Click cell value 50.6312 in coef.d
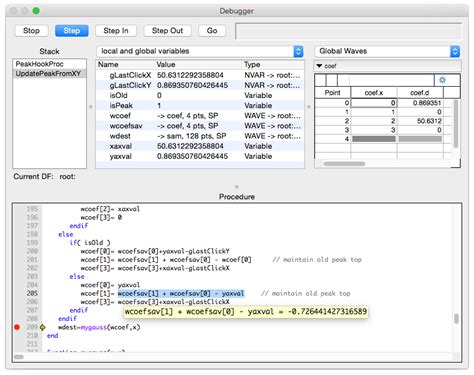474x375 pixels. click(420, 121)
